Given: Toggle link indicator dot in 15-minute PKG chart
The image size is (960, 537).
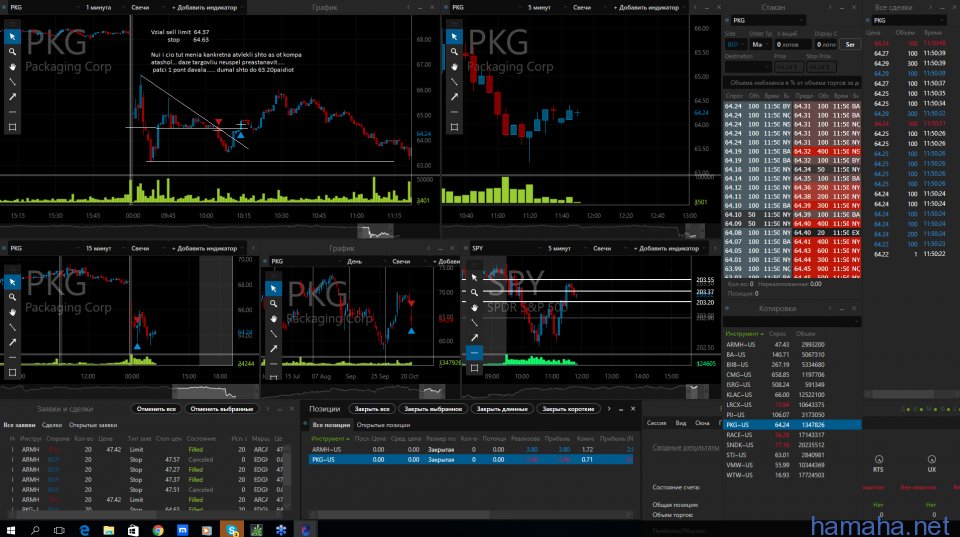Looking at the screenshot, I should point(5,249).
